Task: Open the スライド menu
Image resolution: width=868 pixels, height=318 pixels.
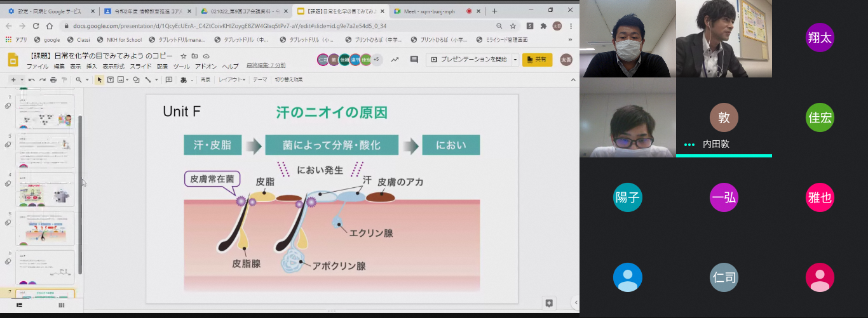Action: coord(140,66)
